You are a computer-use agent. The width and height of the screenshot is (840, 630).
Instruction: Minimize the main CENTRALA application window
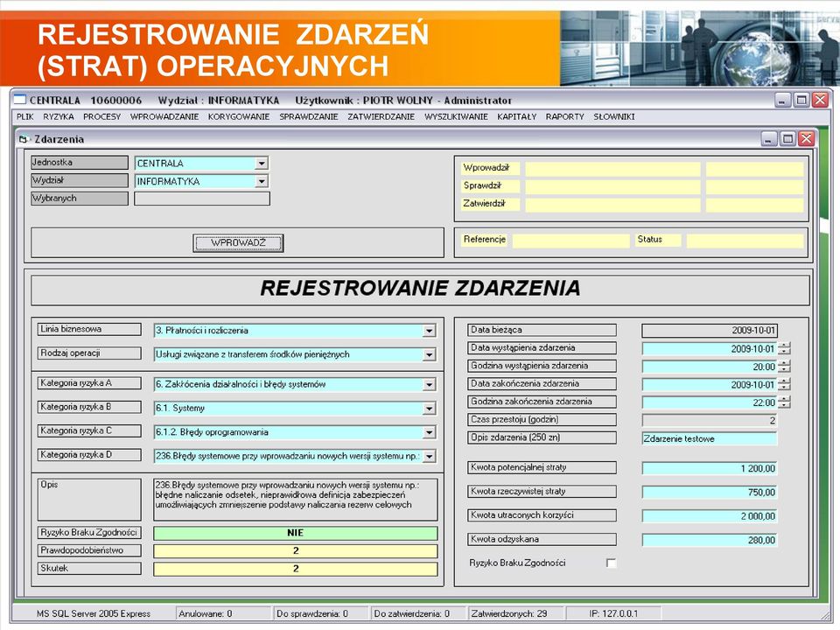coord(782,100)
